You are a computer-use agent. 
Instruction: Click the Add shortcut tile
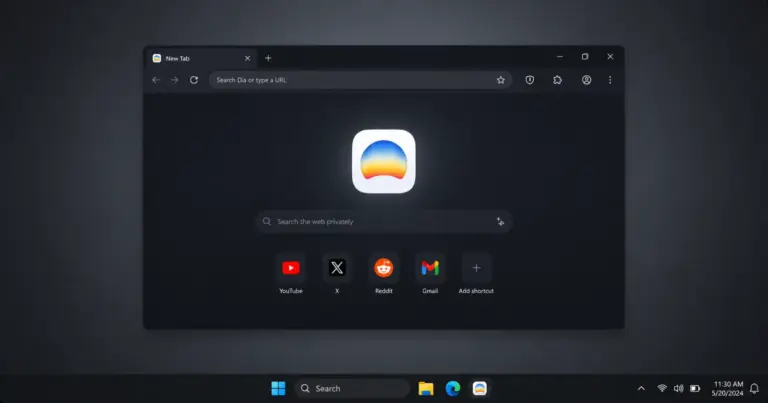coord(476,273)
